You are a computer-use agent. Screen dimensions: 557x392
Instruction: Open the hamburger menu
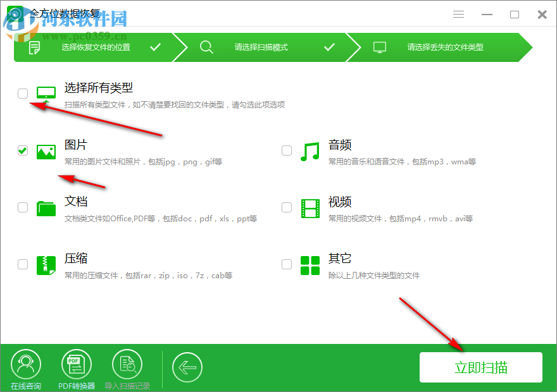458,14
